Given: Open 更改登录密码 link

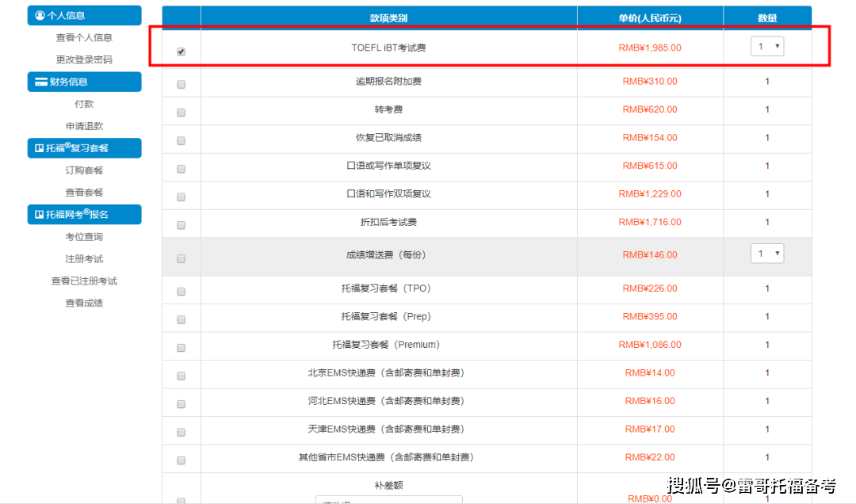Looking at the screenshot, I should 84,59.
